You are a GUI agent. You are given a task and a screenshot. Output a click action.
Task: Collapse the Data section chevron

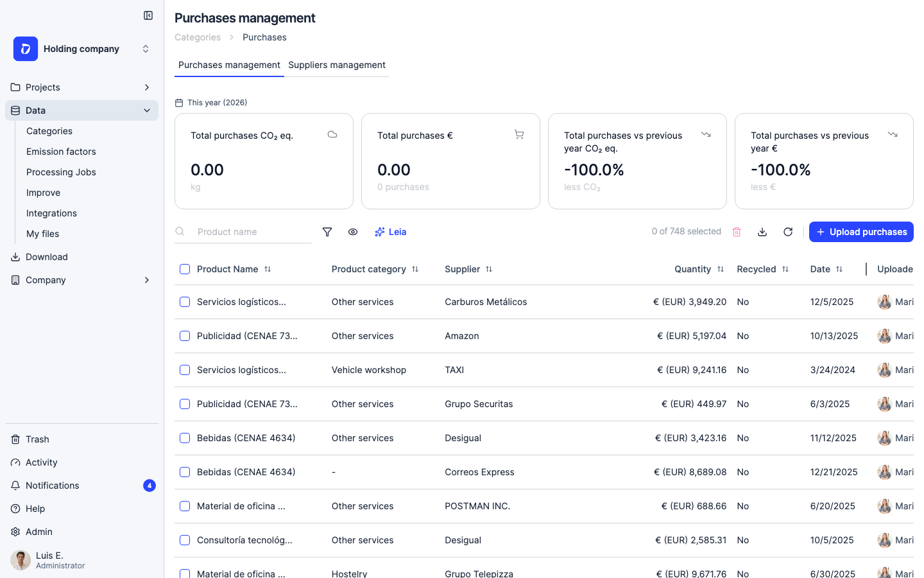147,110
